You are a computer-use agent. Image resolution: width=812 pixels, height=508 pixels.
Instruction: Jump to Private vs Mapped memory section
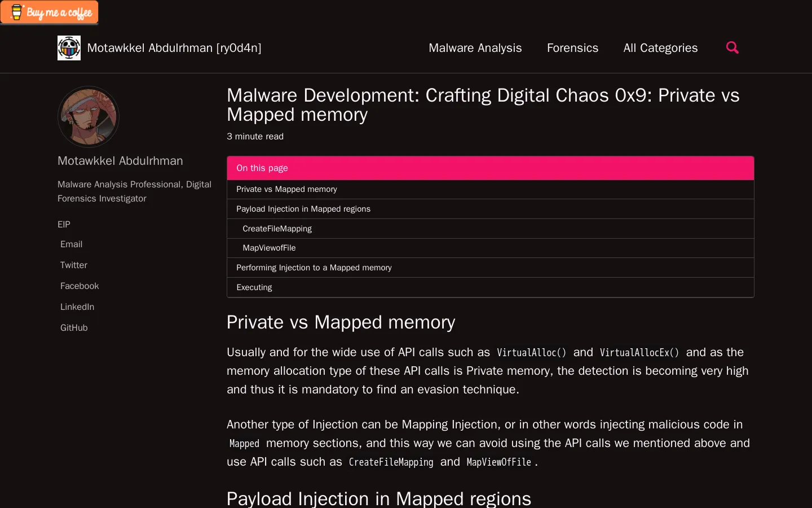coord(286,189)
